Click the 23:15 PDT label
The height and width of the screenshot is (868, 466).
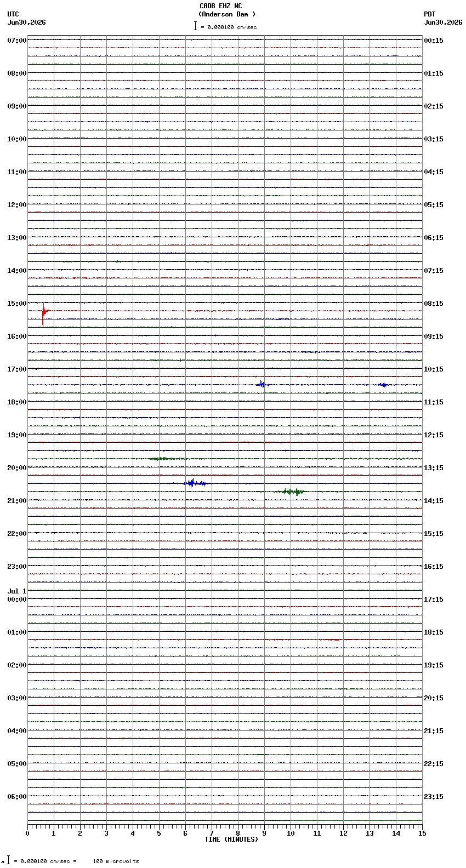click(x=434, y=797)
